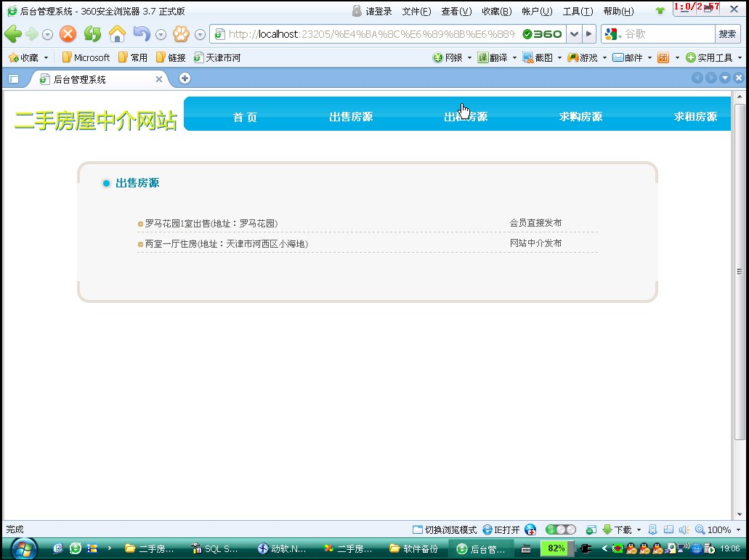Open 出售房源 in the navigation bar
749x560 pixels.
coord(351,117)
